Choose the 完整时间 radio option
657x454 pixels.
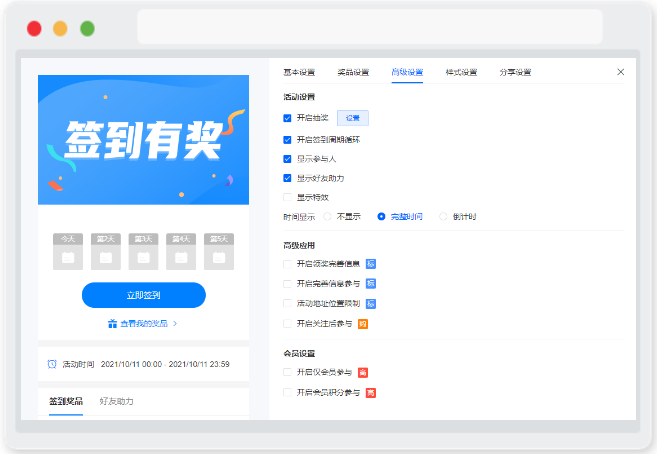381,217
